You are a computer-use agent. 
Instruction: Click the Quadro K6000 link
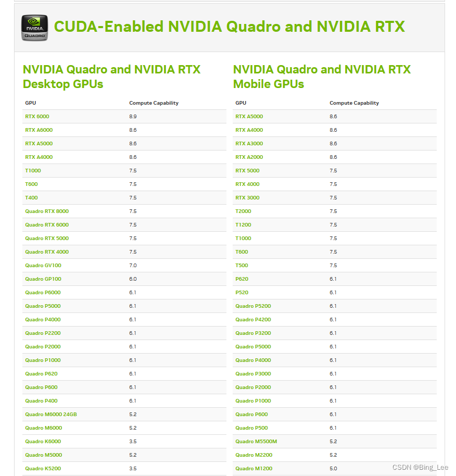pyautogui.click(x=43, y=442)
